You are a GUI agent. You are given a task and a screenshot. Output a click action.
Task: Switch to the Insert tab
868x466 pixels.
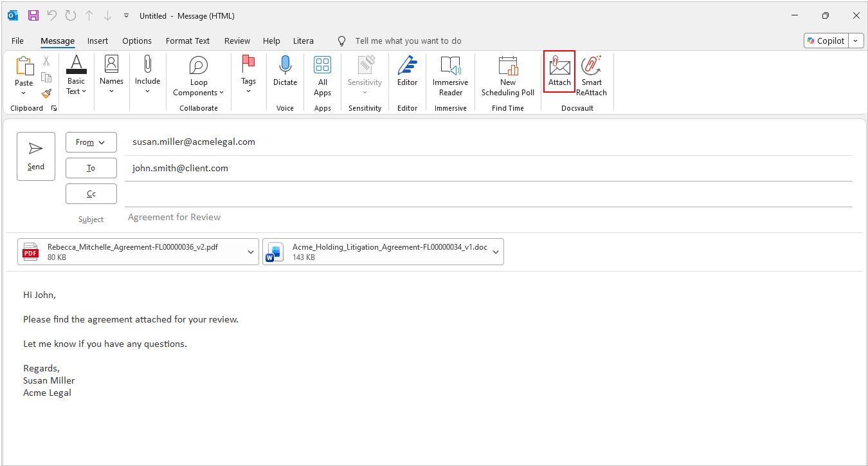[x=98, y=41]
